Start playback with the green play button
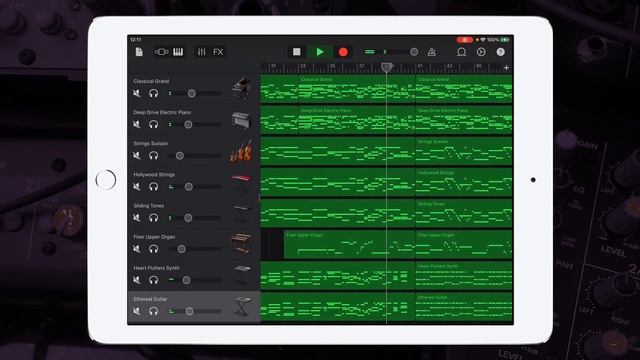 (320, 52)
